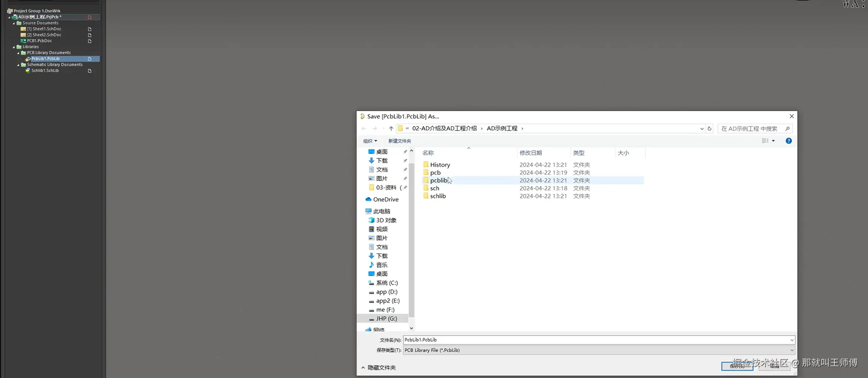
Task: Click 02-AD介绍及AD工程介绍 breadcrumb segment
Action: 444,128
